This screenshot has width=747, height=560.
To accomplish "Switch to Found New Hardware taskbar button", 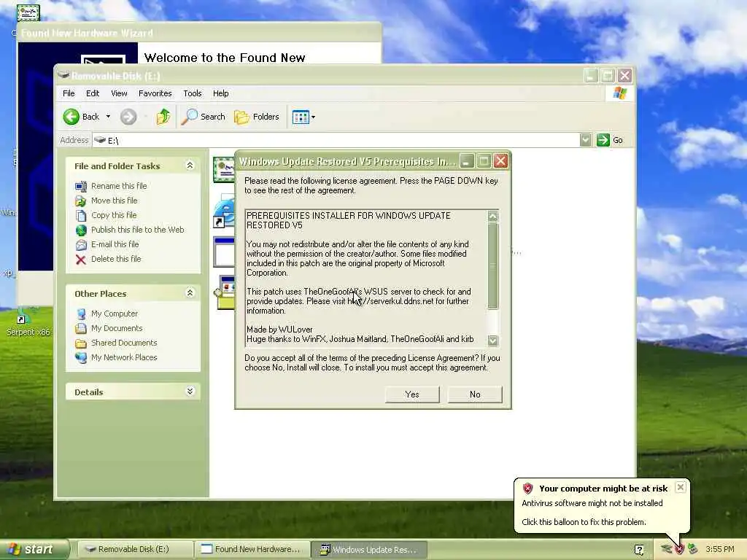I will coord(252,550).
